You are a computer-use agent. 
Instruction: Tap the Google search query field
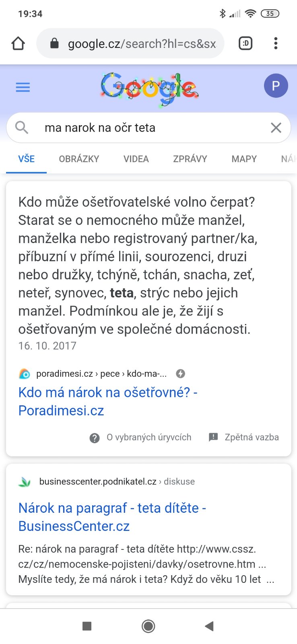tap(153, 128)
